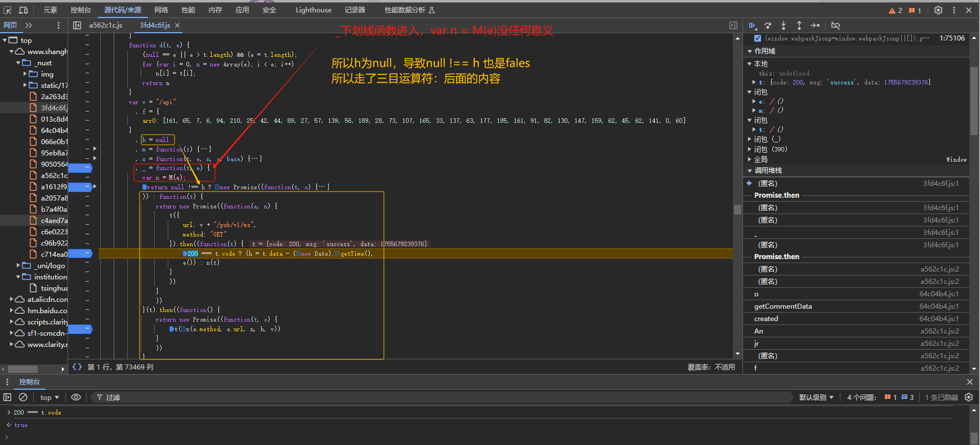Click the debugger sidebar vertical scrollbar
Image resolution: width=980 pixels, height=445 pixels.
point(974,101)
